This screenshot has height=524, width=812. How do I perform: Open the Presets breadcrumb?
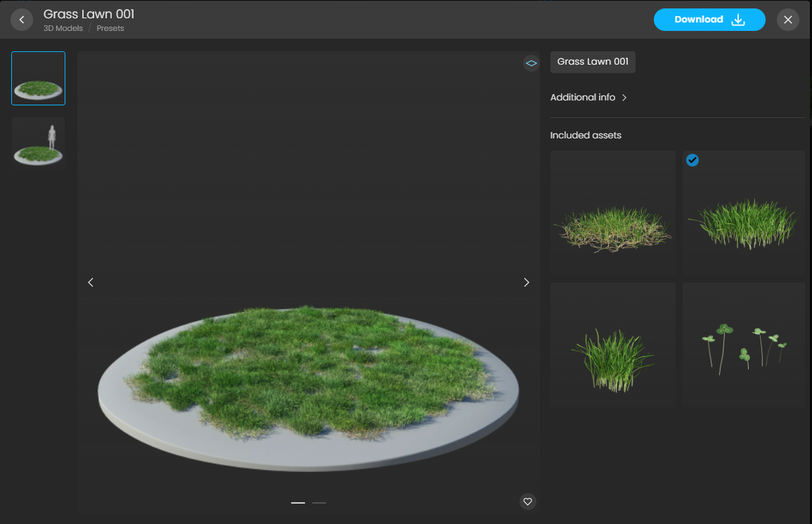(x=110, y=29)
